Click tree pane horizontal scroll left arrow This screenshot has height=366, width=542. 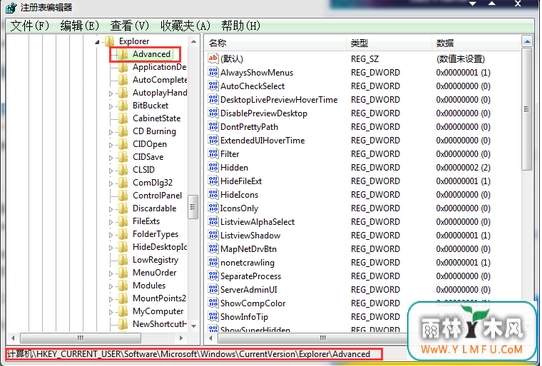tap(13, 338)
